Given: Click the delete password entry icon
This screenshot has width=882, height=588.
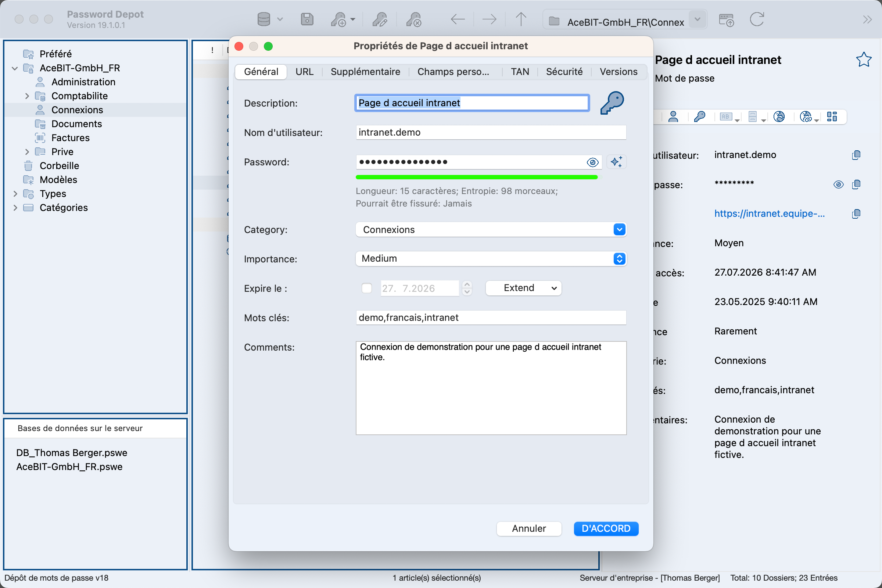Looking at the screenshot, I should pos(414,19).
